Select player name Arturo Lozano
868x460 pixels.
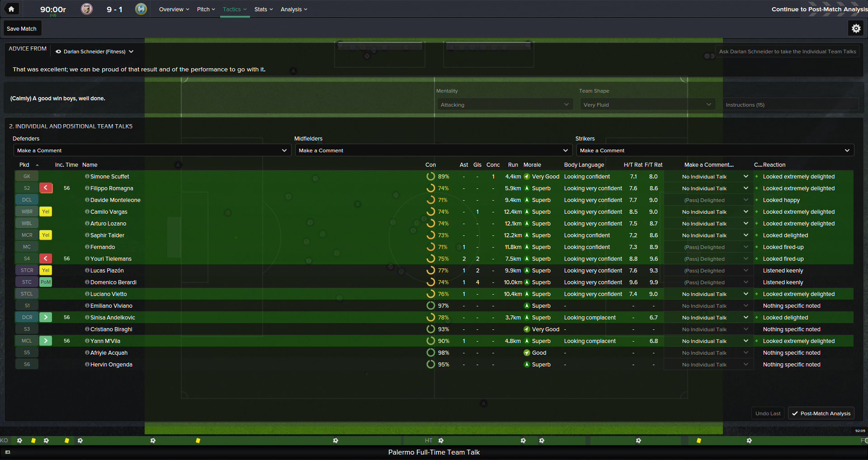[x=108, y=223]
